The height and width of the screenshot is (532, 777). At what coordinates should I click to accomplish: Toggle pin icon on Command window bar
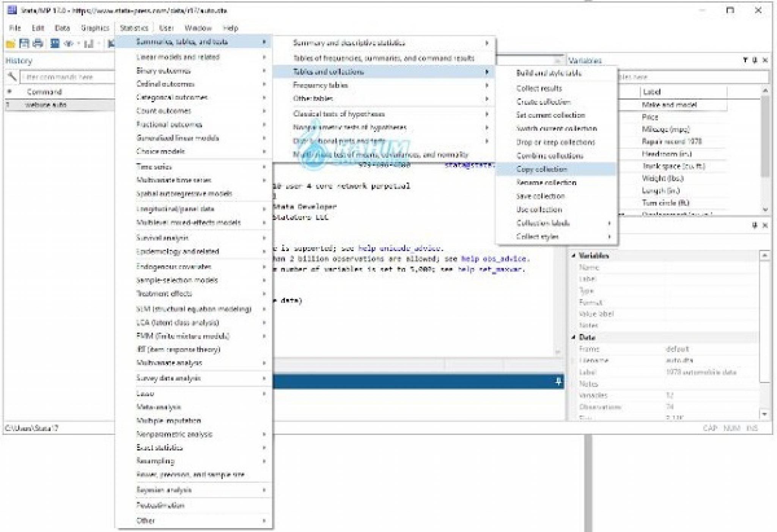tap(558, 381)
